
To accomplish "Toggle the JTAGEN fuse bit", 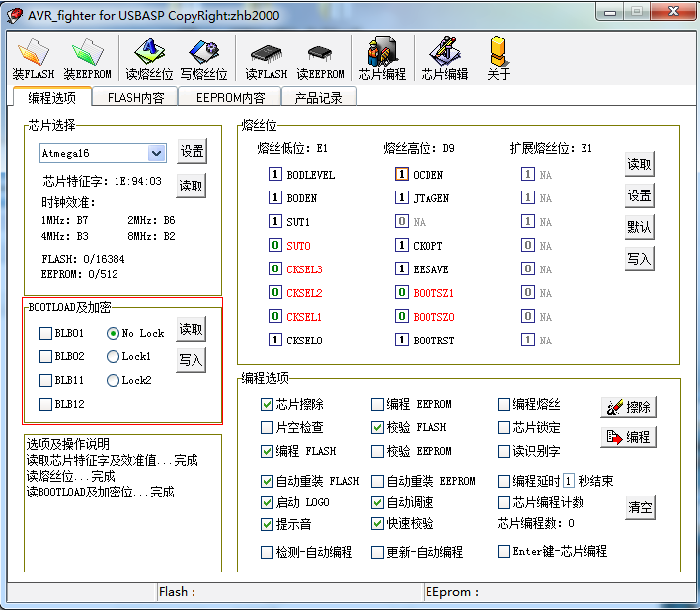I will 401,197.
